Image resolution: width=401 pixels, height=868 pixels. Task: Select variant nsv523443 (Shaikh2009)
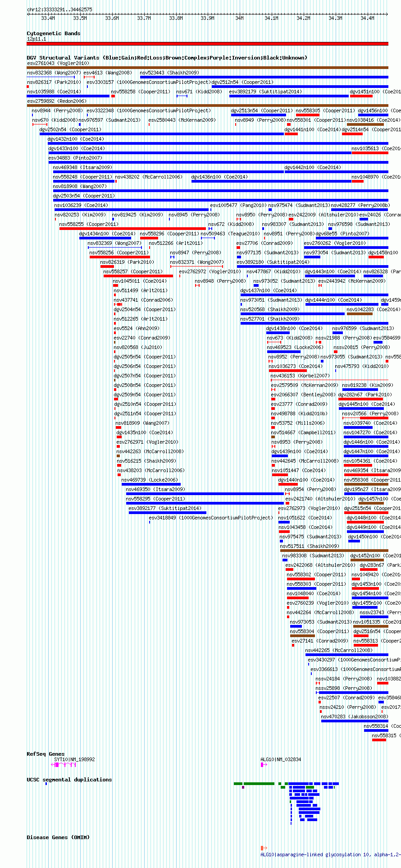pyautogui.click(x=264, y=77)
